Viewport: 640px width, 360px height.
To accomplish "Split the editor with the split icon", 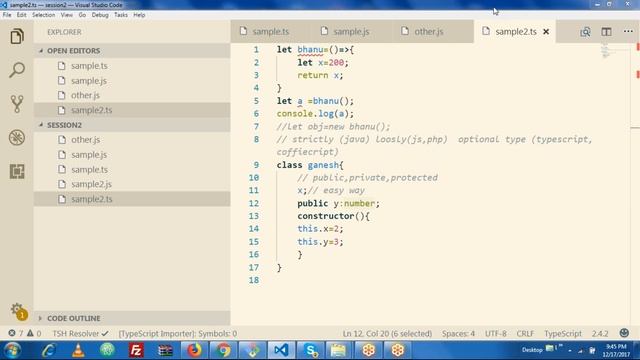I will (x=607, y=32).
